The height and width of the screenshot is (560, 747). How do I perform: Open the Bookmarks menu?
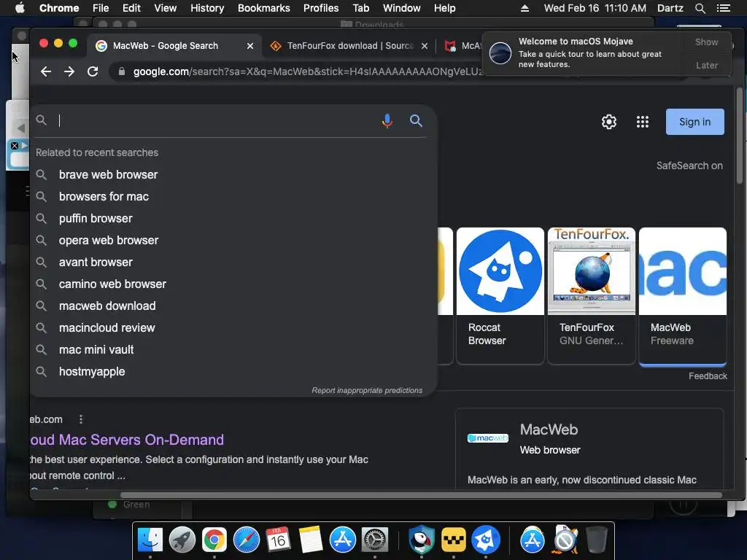(x=264, y=8)
